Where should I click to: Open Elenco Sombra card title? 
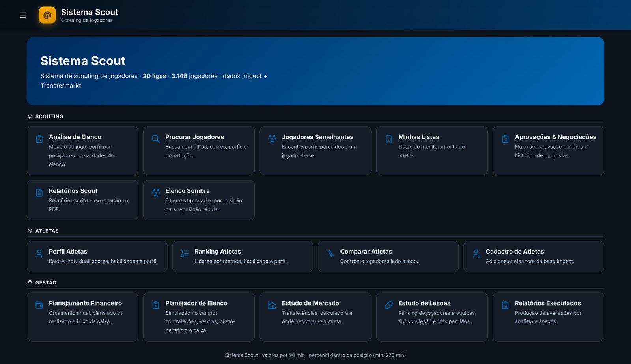[x=187, y=190]
